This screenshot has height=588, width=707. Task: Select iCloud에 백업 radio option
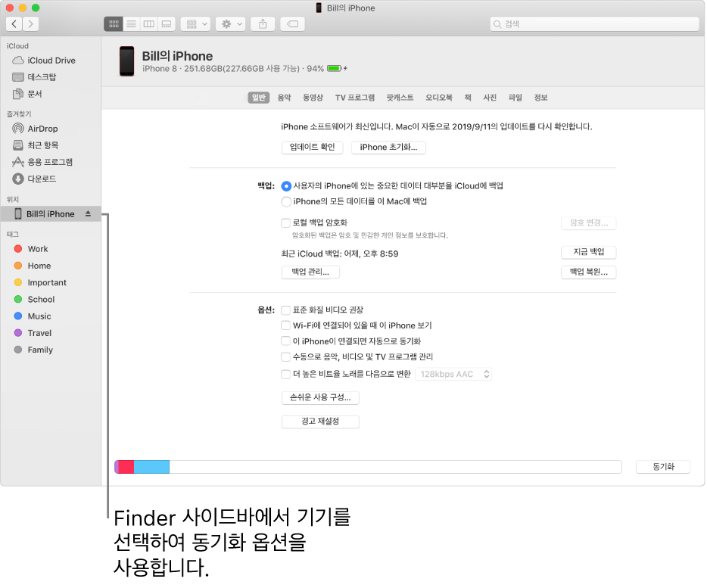pos(286,186)
